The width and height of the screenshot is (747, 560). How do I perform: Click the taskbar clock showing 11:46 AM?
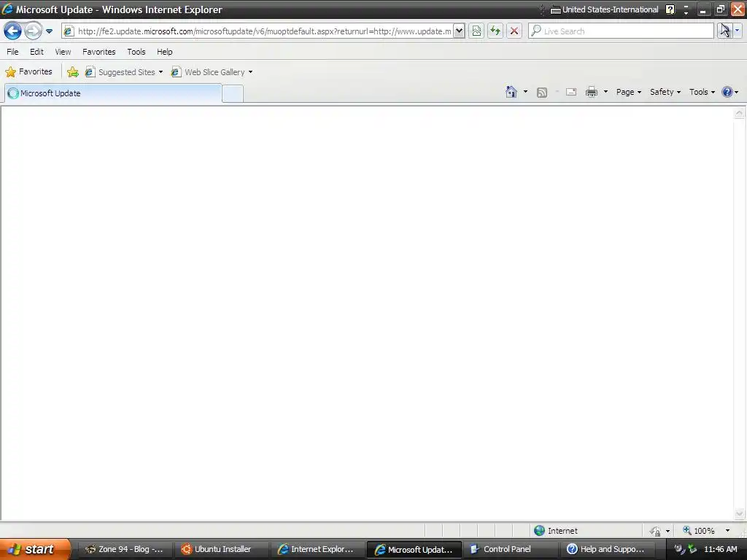coord(720,549)
